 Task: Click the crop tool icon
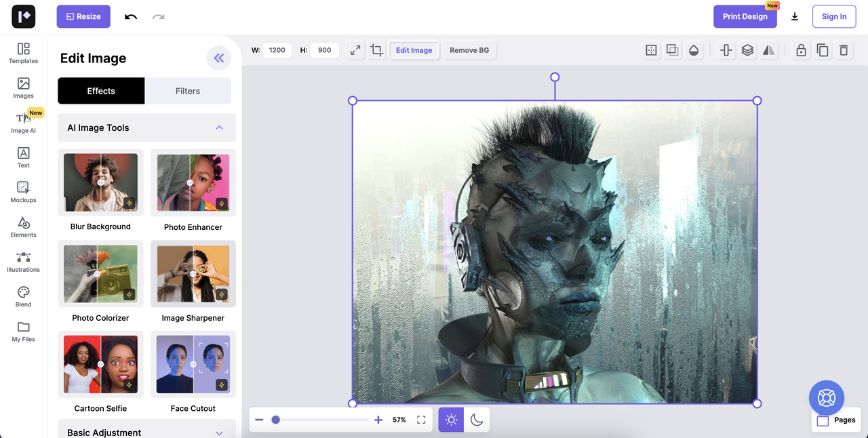tap(376, 50)
